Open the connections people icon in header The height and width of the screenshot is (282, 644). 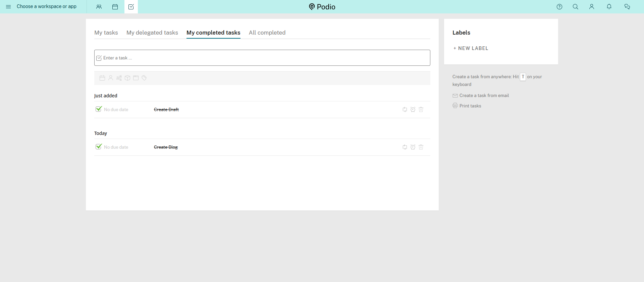pyautogui.click(x=99, y=7)
